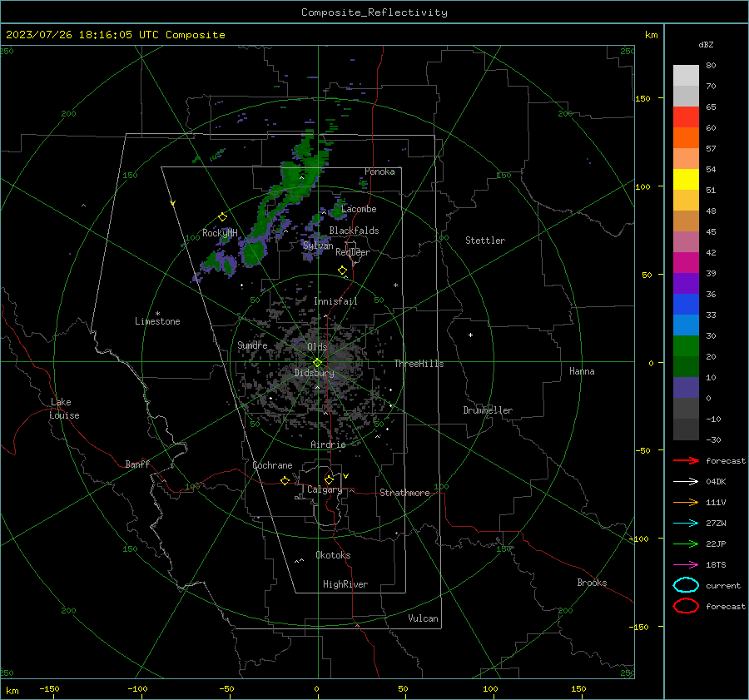
Task: Click the magenta 39-42 dBZ swatch
Action: click(x=686, y=263)
